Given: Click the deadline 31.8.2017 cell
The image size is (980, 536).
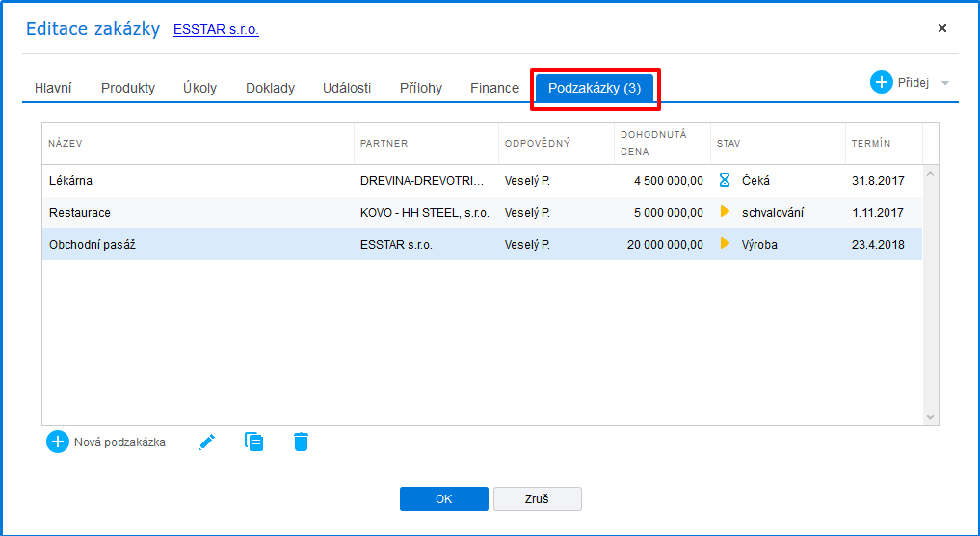Looking at the screenshot, I should (x=878, y=180).
